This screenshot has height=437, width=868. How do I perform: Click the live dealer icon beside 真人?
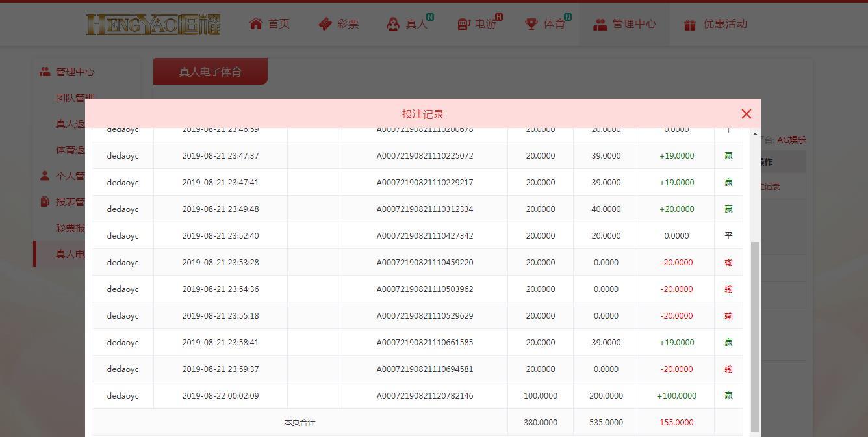pos(393,23)
